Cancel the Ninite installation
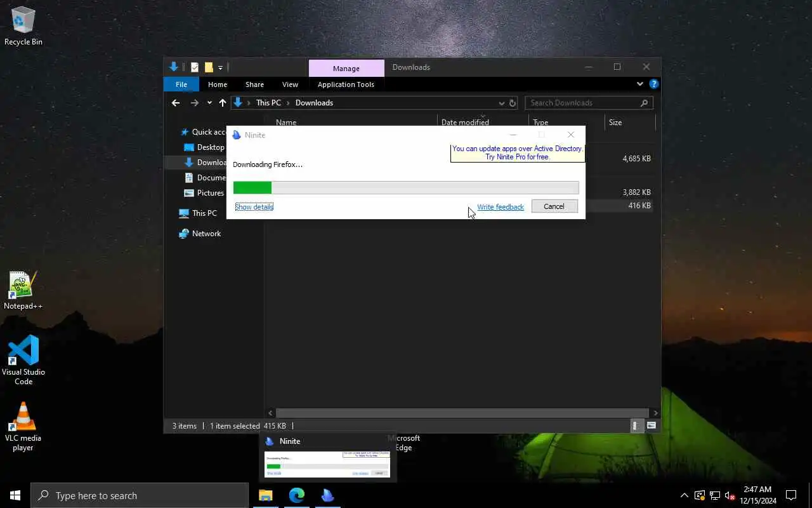 (x=554, y=206)
